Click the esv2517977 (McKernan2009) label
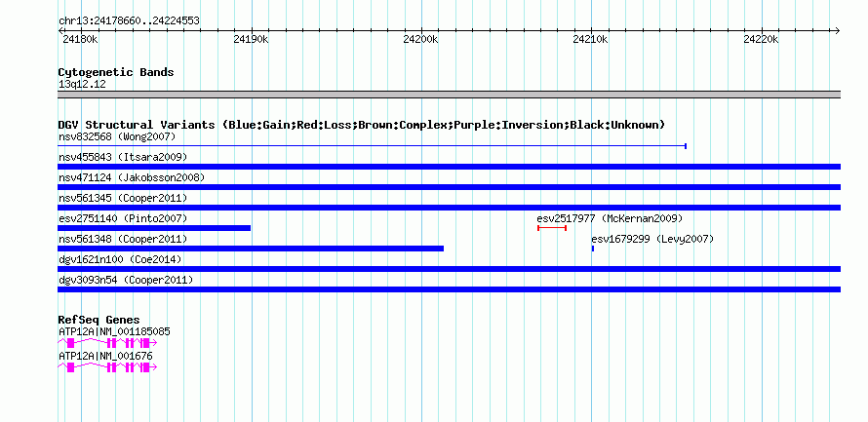The image size is (868, 422). coord(610,218)
